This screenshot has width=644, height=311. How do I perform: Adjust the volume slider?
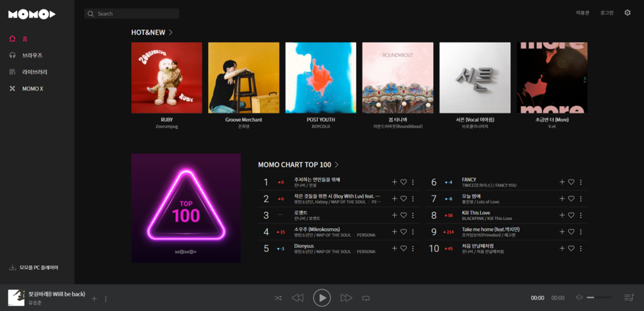[x=599, y=297]
